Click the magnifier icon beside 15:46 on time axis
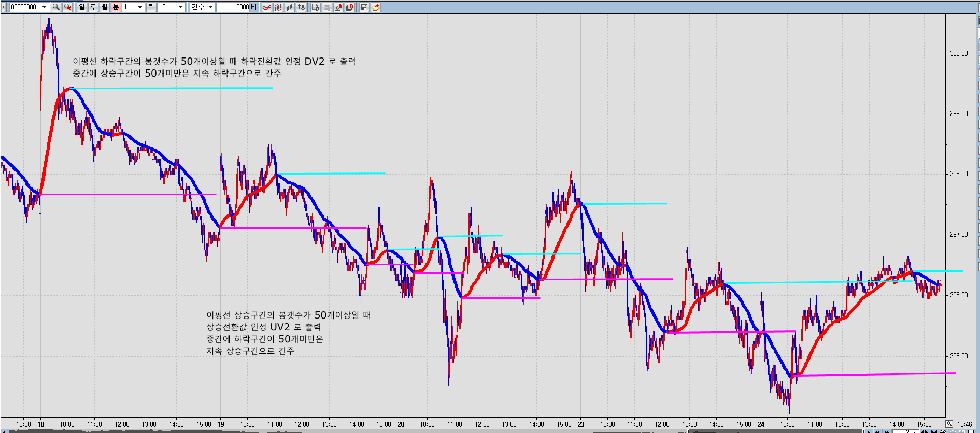 click(949, 424)
